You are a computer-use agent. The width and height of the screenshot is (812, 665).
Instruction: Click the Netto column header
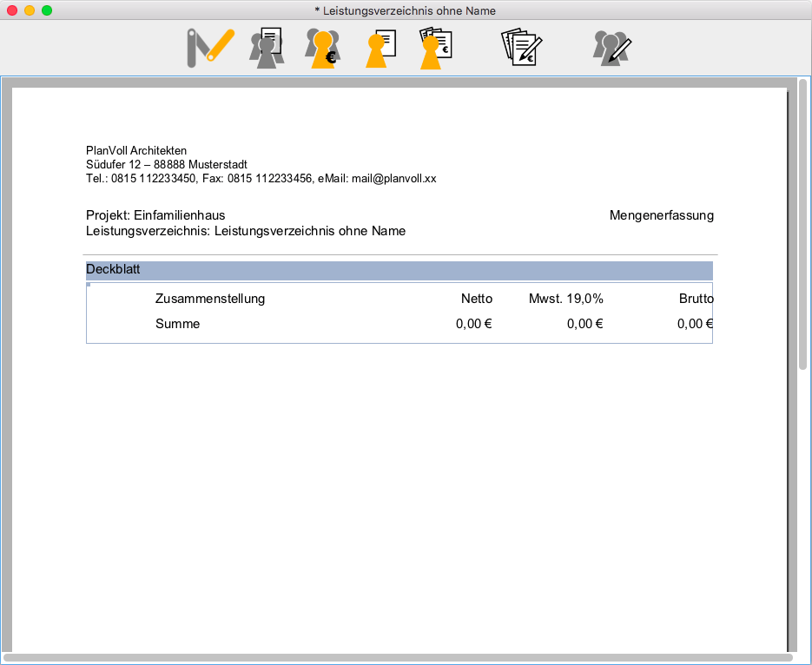477,299
